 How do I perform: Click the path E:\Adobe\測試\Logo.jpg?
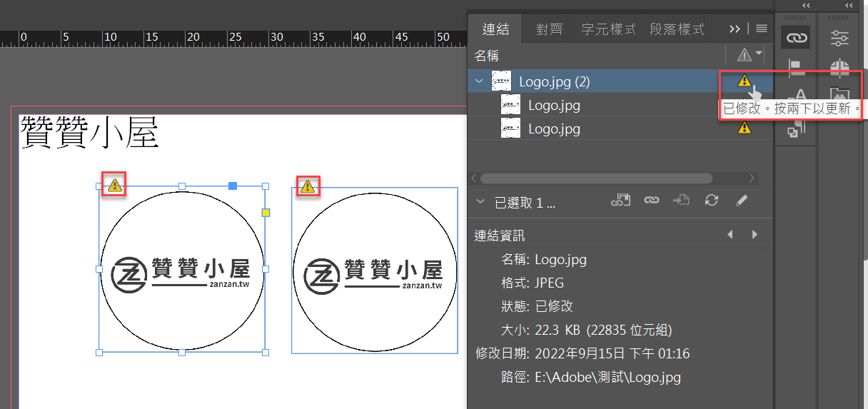click(607, 378)
